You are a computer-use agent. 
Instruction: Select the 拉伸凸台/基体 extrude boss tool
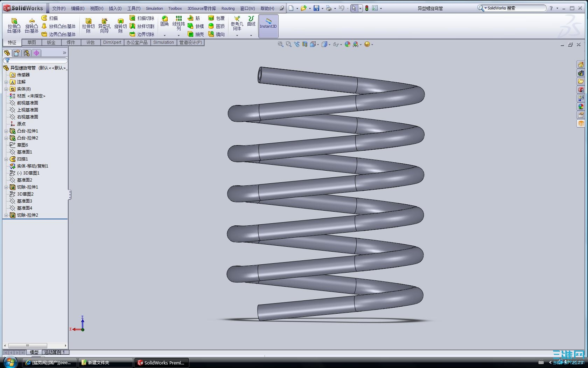click(x=14, y=26)
